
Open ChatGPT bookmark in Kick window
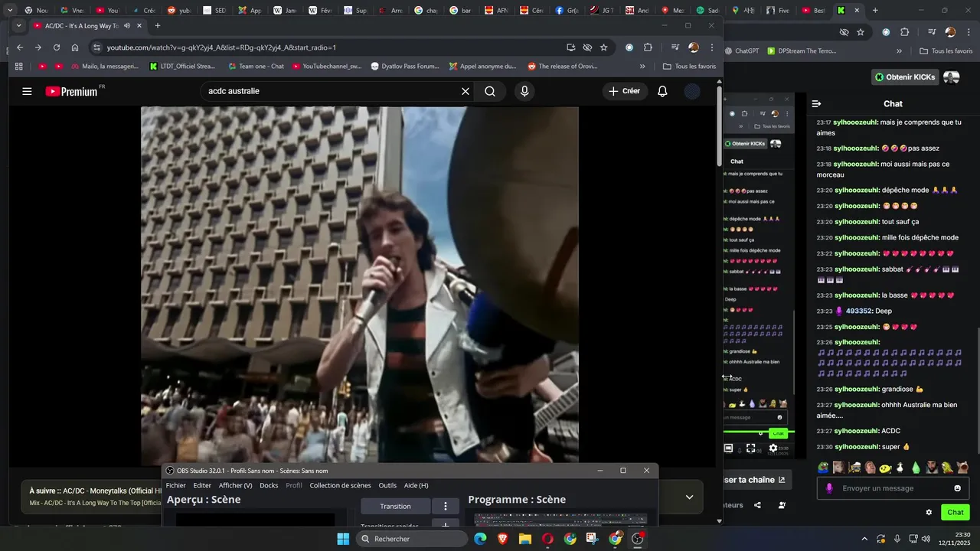pyautogui.click(x=742, y=51)
